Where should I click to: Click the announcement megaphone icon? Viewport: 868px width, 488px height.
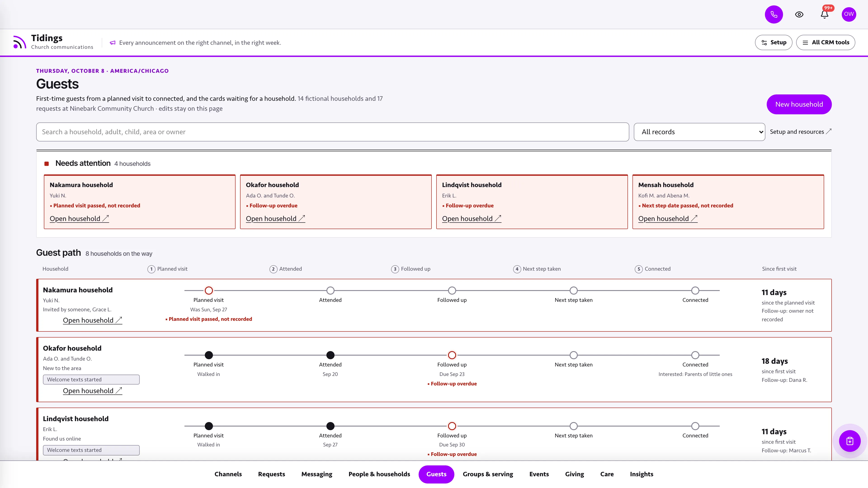pos(113,43)
